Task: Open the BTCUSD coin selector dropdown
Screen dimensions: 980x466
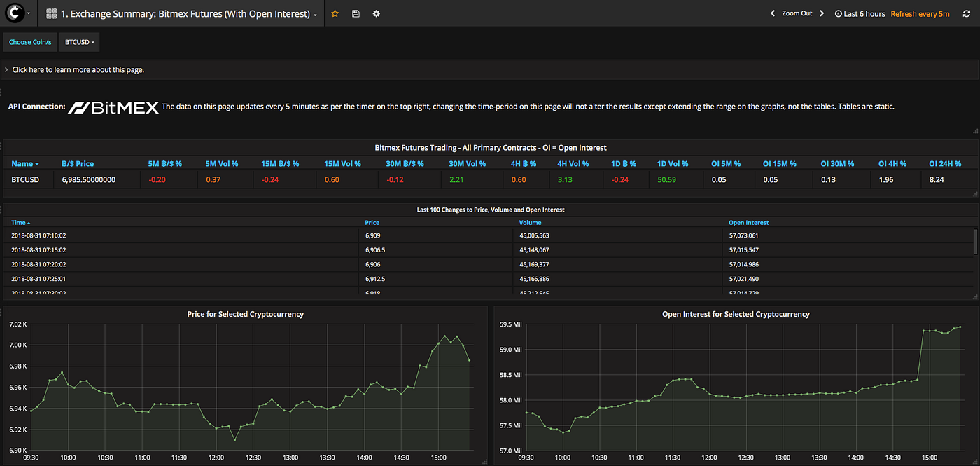Action: click(79, 42)
